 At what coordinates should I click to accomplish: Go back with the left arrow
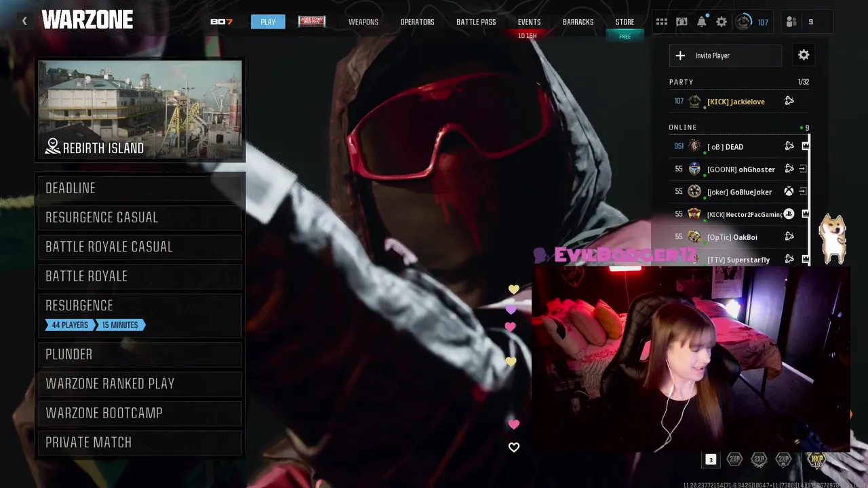pyautogui.click(x=24, y=22)
